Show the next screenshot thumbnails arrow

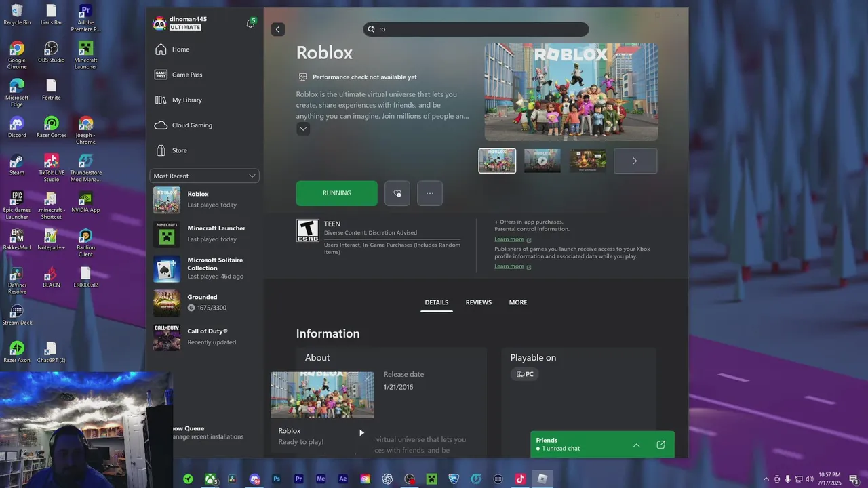(x=635, y=161)
